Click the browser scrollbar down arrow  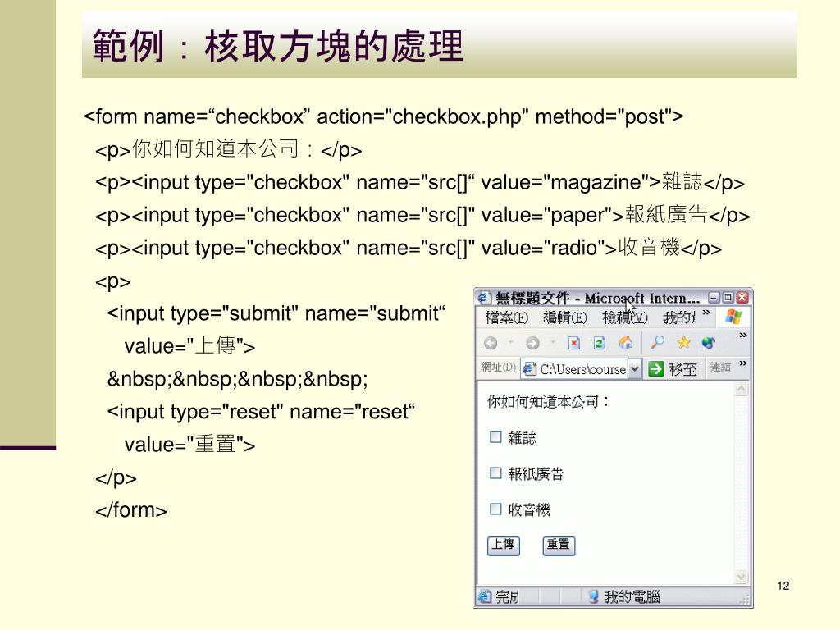pos(742,577)
